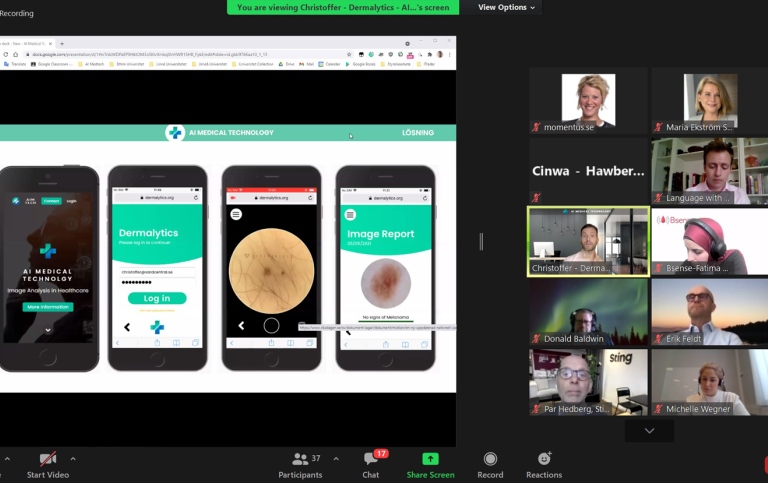
Task: Reload the page in shared Chrome
Action: (6, 54)
